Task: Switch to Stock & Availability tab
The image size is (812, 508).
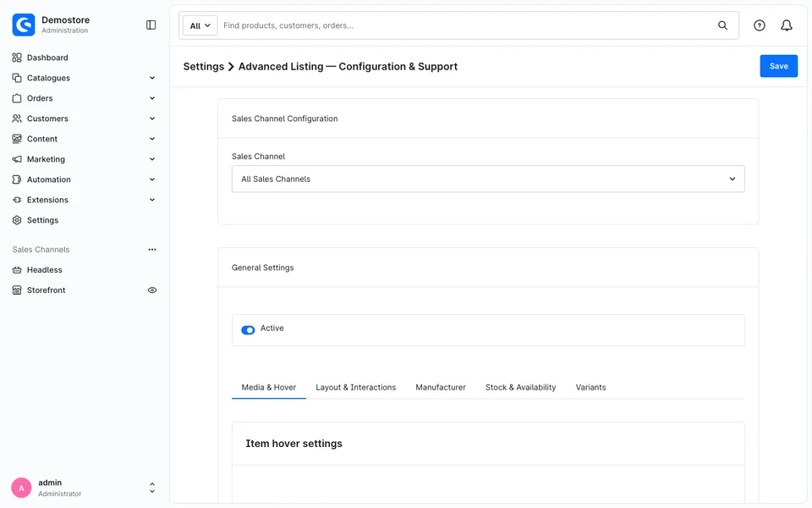Action: [520, 387]
